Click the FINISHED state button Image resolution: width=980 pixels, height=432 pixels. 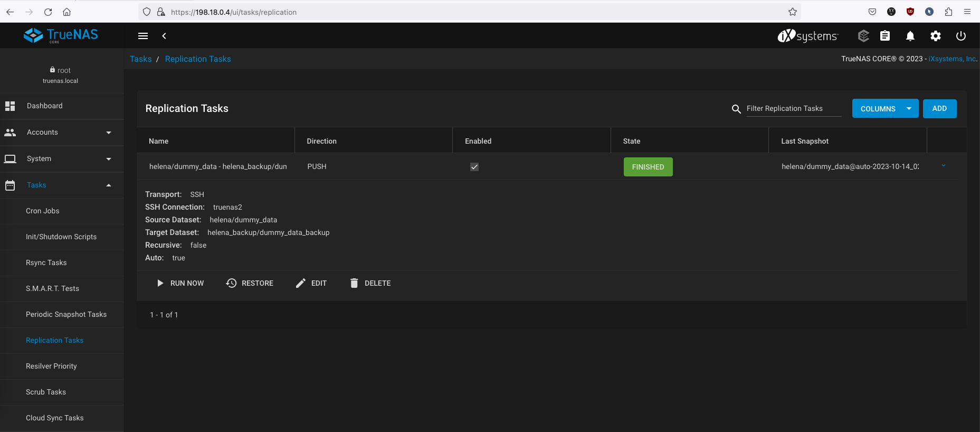coord(648,167)
